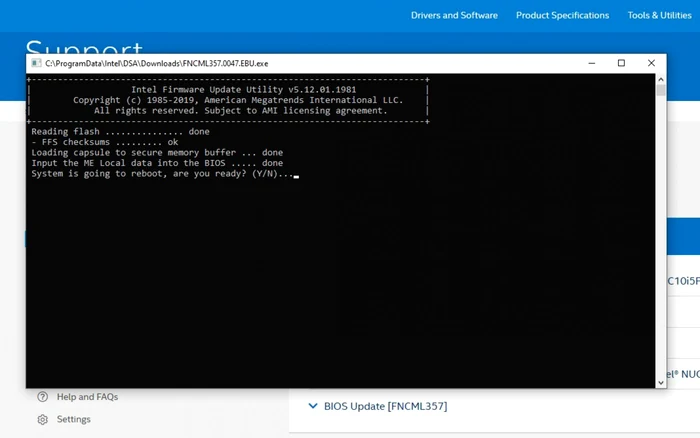Open Drivers and Software page
Screen dimensions: 700x438
[454, 15]
